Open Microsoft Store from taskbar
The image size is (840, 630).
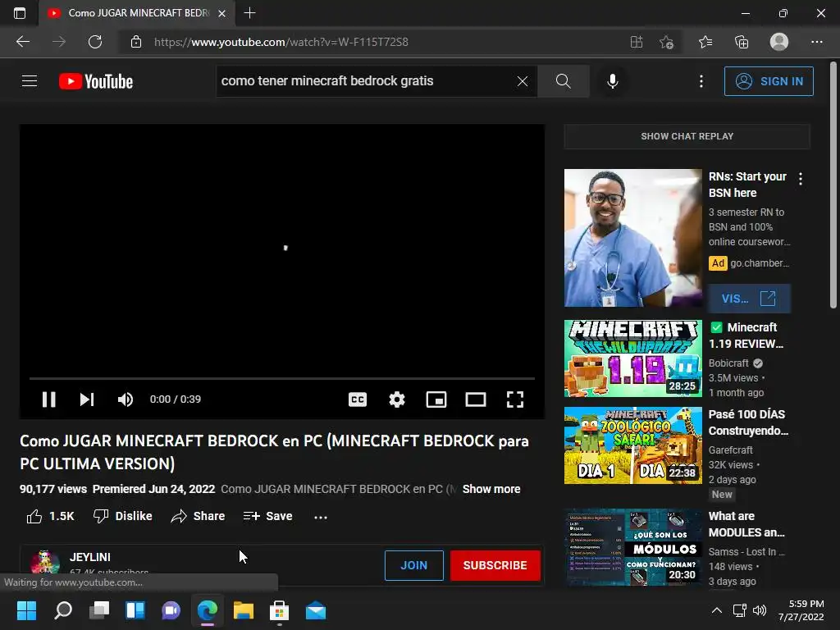coord(279,610)
